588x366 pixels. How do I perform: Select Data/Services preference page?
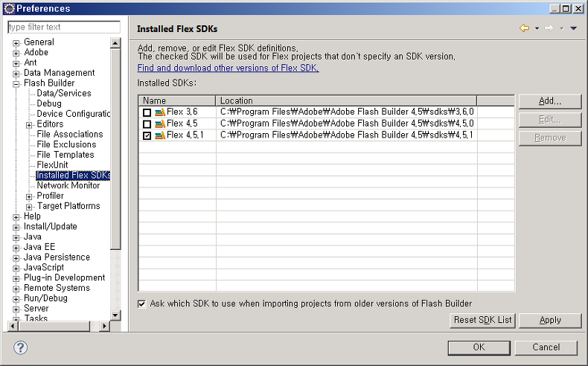(x=64, y=93)
